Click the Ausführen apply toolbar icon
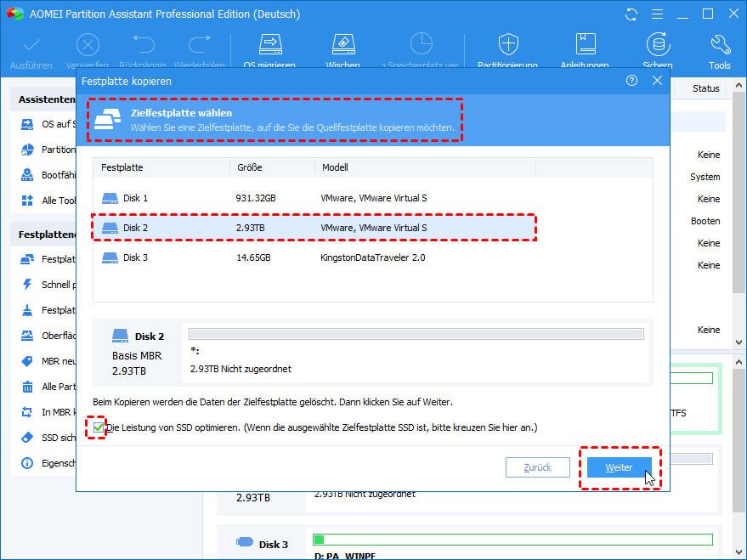The height and width of the screenshot is (560, 747). (x=31, y=46)
